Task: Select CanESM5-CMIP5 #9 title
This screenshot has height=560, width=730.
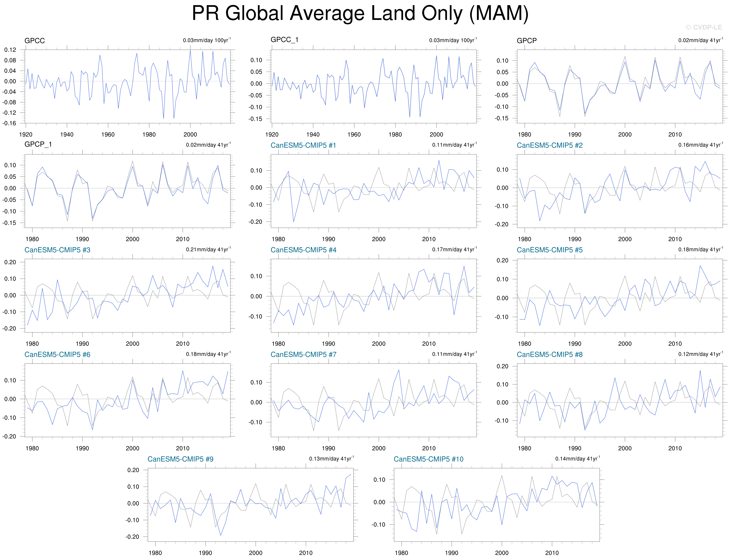Action: (x=180, y=459)
